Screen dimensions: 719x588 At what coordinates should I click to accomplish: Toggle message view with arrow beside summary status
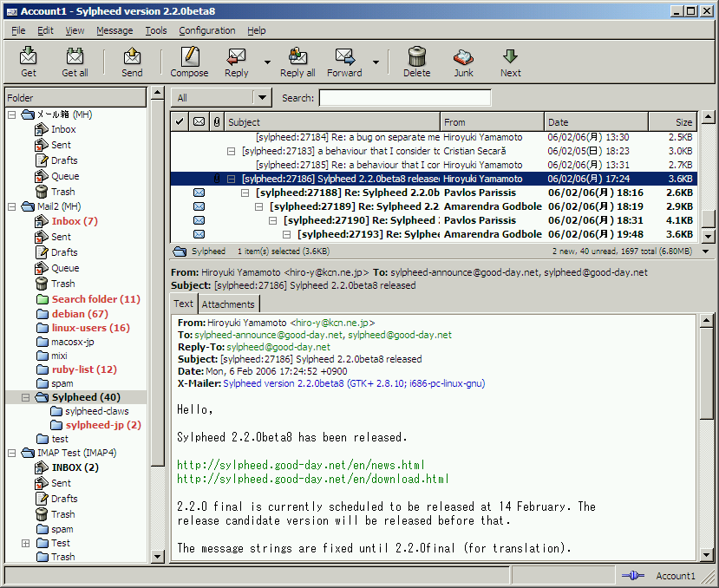click(706, 252)
